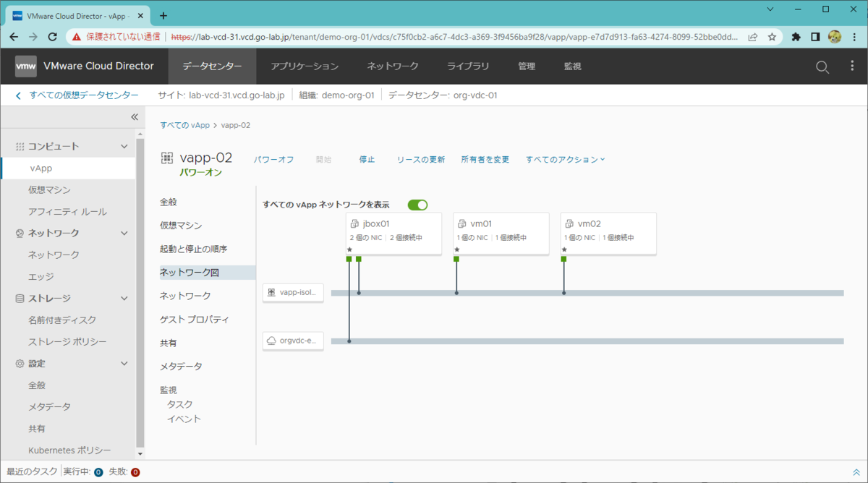Select the 全般 vApp detail tab
Viewport: 868px width, 483px height.
pyautogui.click(x=169, y=202)
